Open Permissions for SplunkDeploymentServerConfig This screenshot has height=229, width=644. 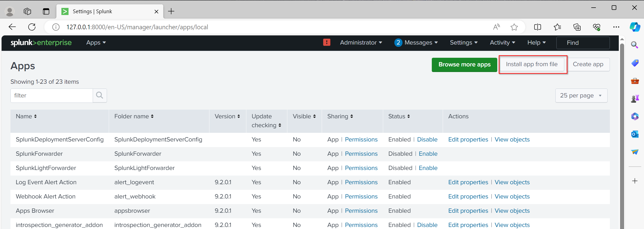[361, 139]
